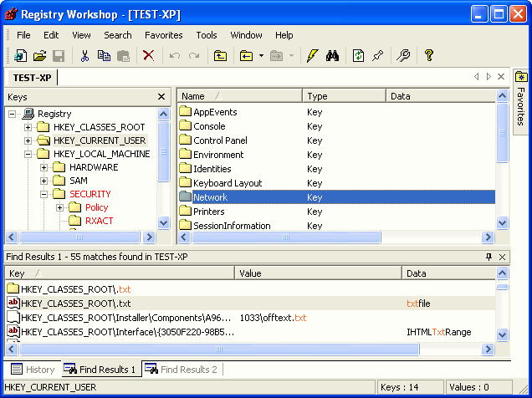The width and height of the screenshot is (532, 398).
Task: Sort key list by Name column
Action: click(x=240, y=96)
